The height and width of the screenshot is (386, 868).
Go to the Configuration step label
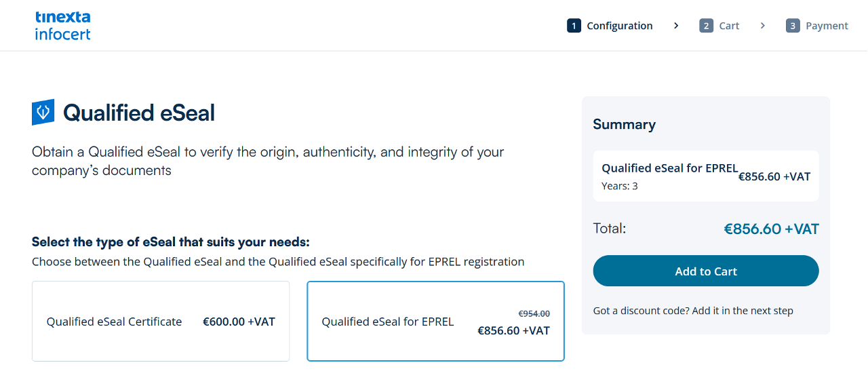point(619,26)
